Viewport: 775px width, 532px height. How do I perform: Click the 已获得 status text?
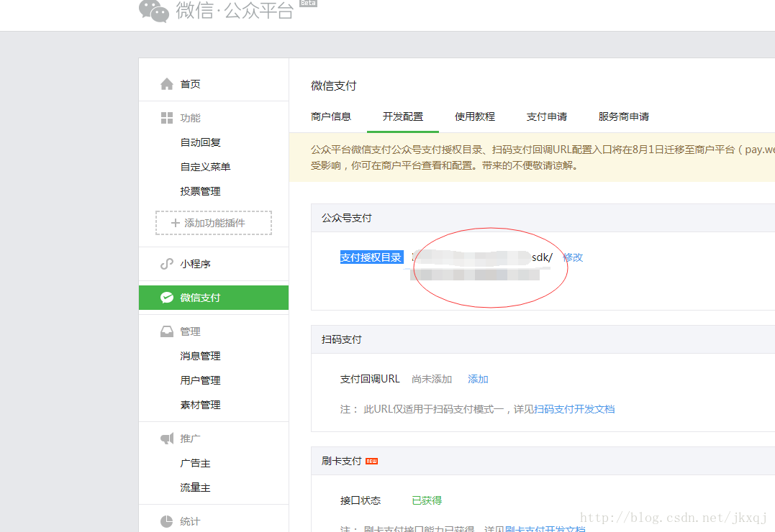coord(427,500)
